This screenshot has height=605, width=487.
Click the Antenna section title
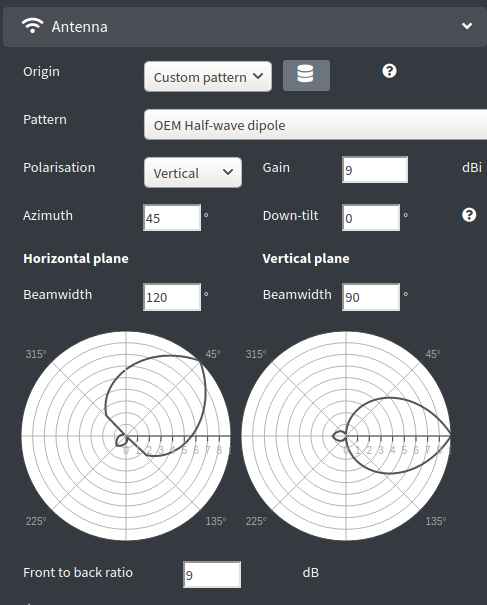coord(79,27)
